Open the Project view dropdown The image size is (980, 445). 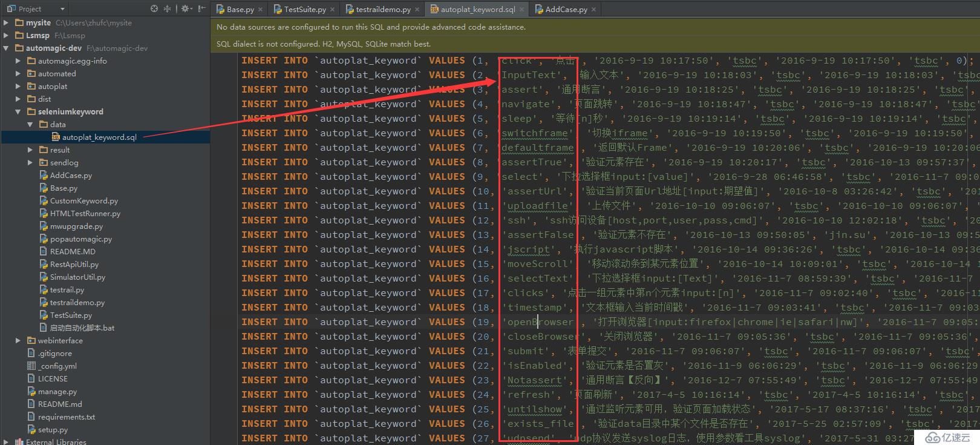[62, 9]
